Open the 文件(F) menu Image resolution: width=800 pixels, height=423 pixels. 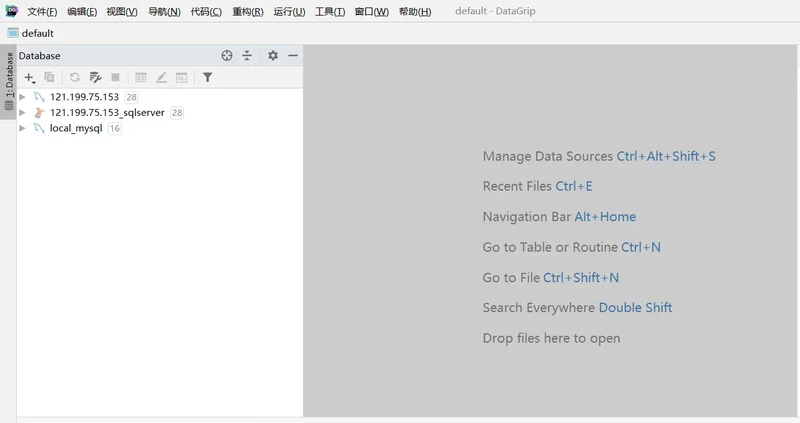coord(42,12)
